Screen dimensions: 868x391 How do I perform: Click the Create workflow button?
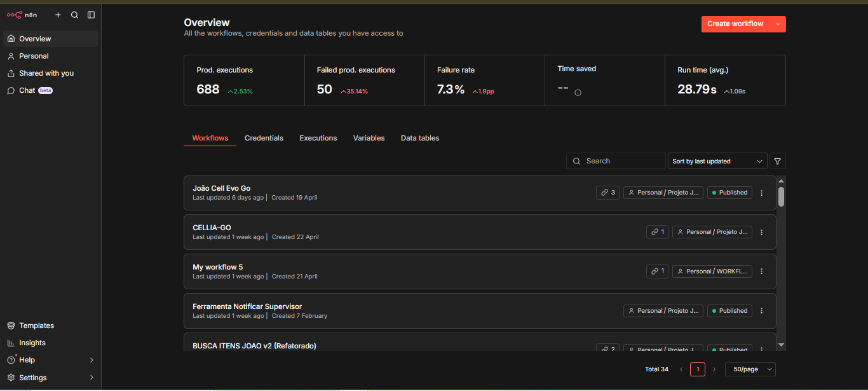coord(735,24)
